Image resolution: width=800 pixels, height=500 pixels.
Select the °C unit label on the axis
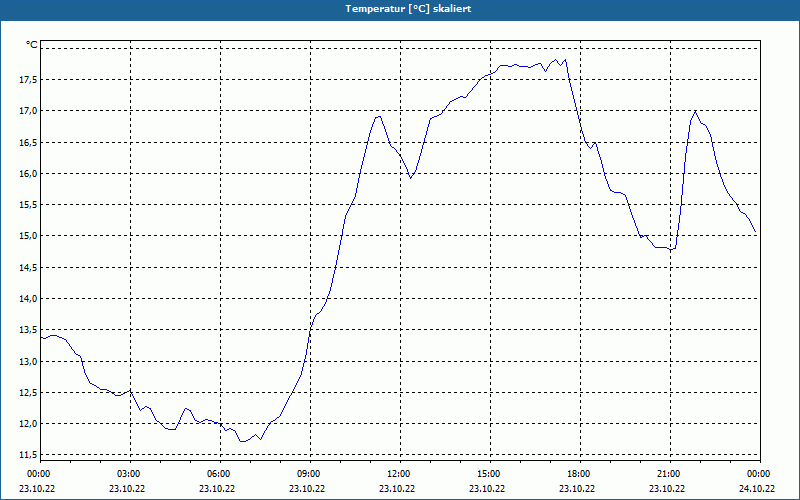pyautogui.click(x=32, y=45)
